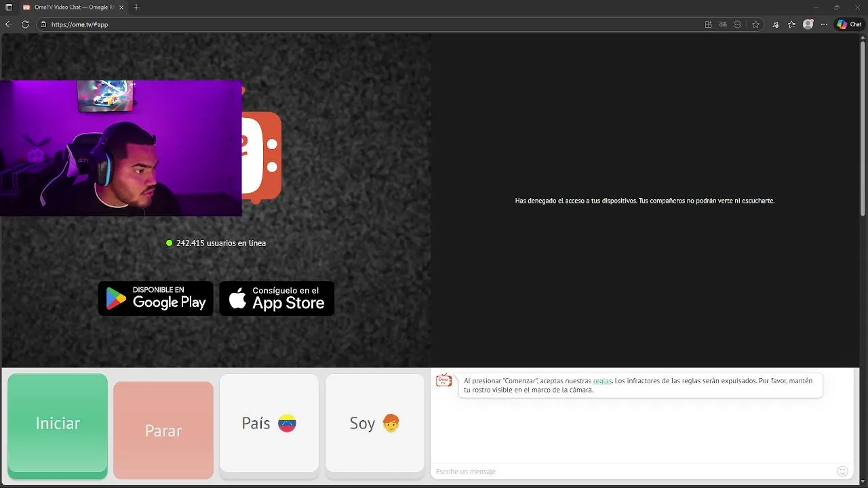Click the red Parar button
The height and width of the screenshot is (488, 868).
pos(163,430)
